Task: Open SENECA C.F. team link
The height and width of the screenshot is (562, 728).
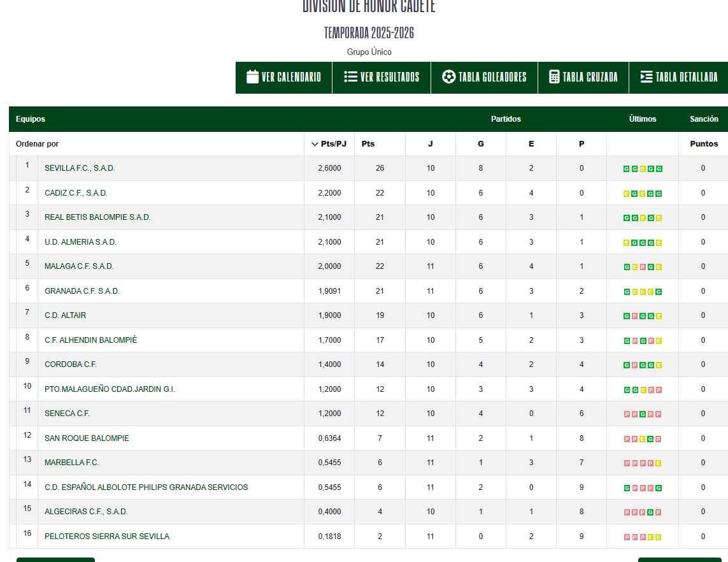Action: (67, 414)
